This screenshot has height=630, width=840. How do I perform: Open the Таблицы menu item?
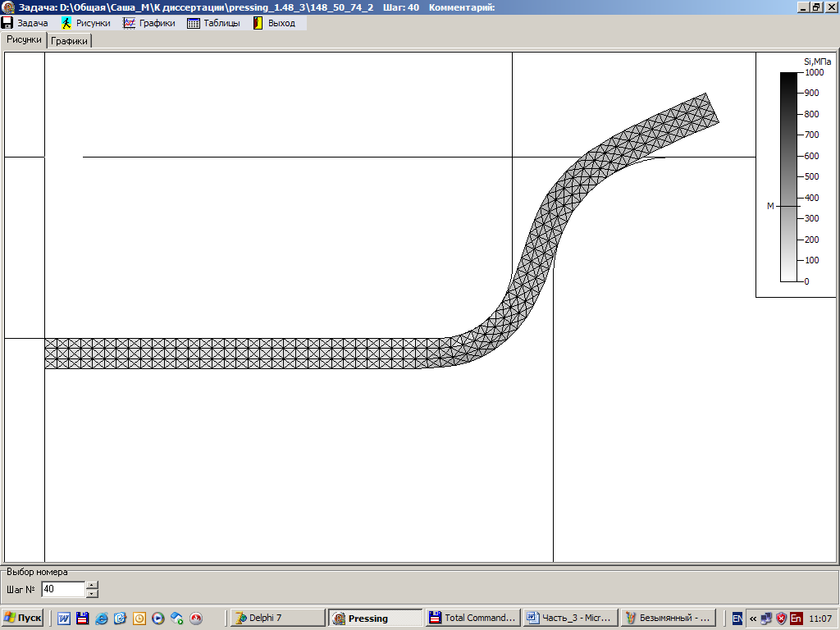coord(213,23)
